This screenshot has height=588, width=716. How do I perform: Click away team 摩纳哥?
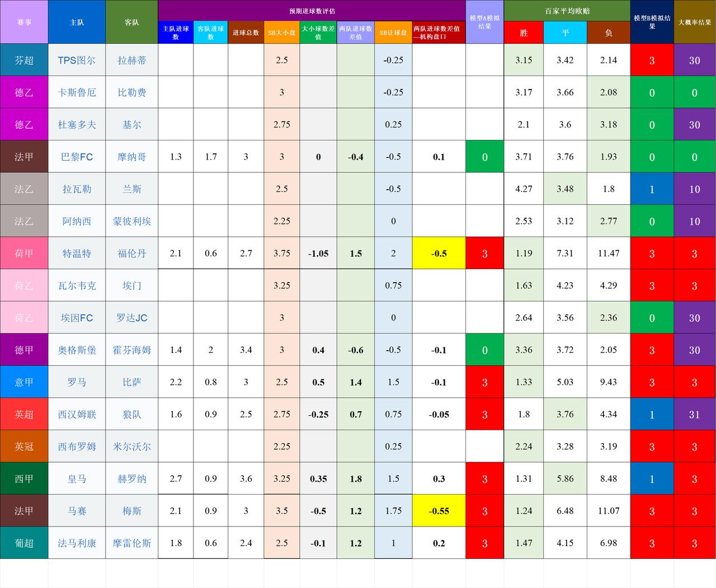tap(132, 157)
